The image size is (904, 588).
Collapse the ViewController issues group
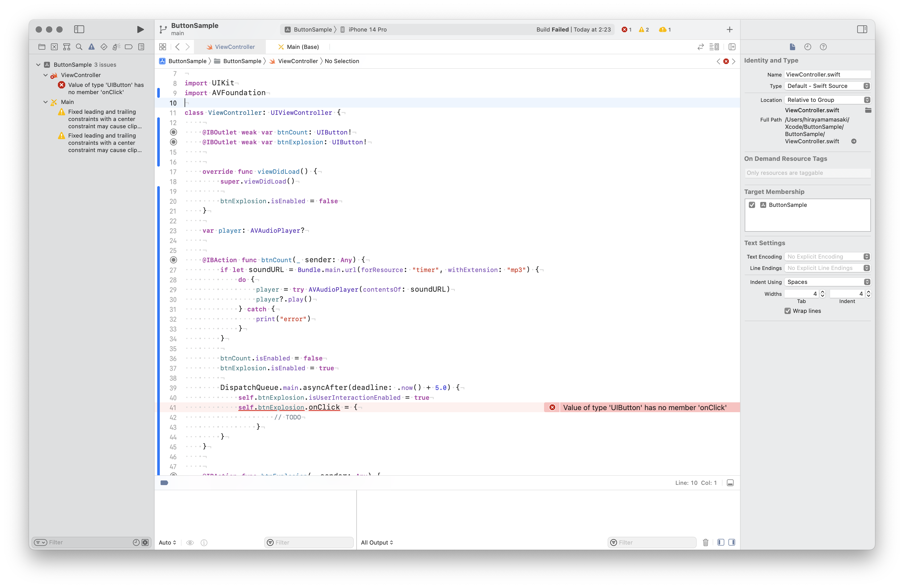point(46,75)
